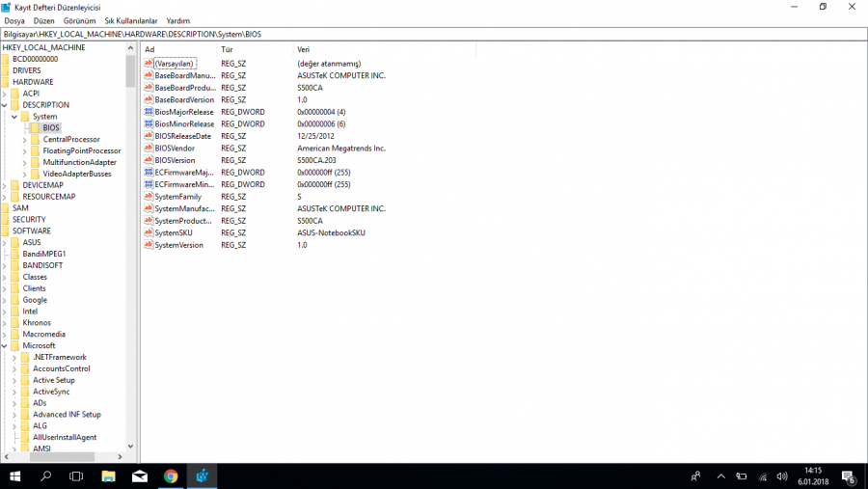Click the ECFirmwareMajorRelease DWORD value icon
The image size is (868, 489).
click(x=149, y=173)
